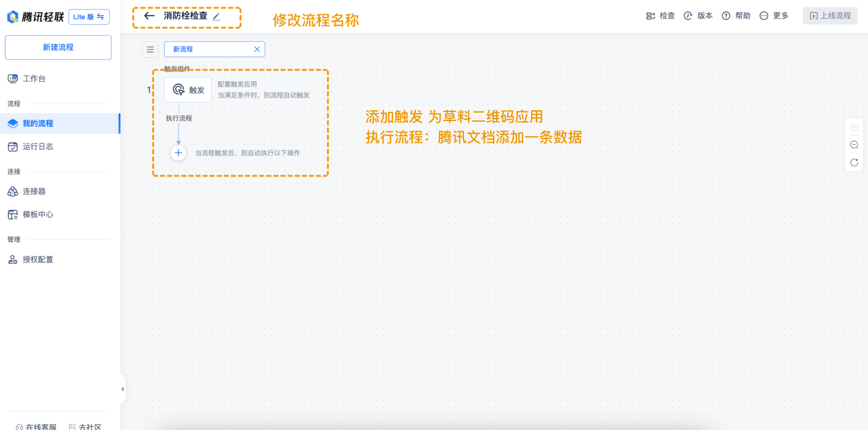Click the 工作台 monitor icon
868x430 pixels.
13,79
